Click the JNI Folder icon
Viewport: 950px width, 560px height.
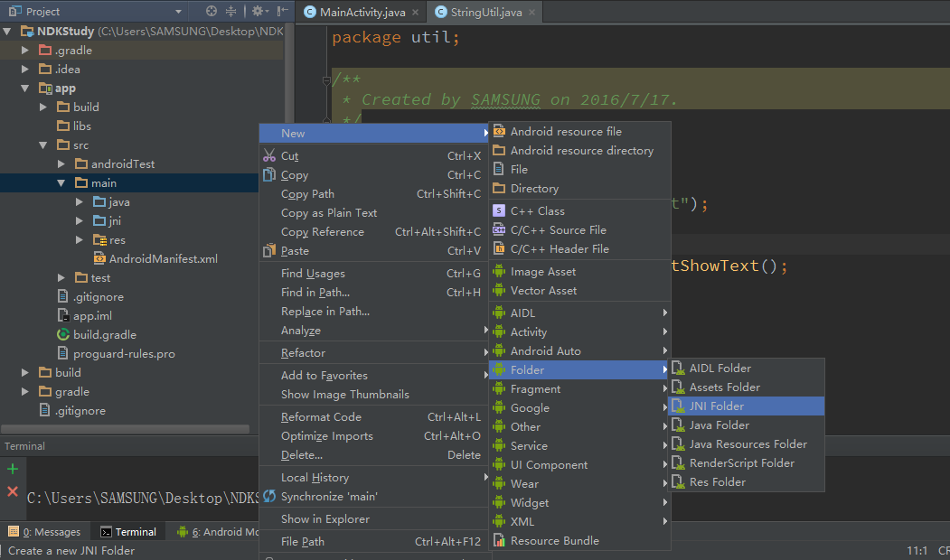click(x=679, y=406)
